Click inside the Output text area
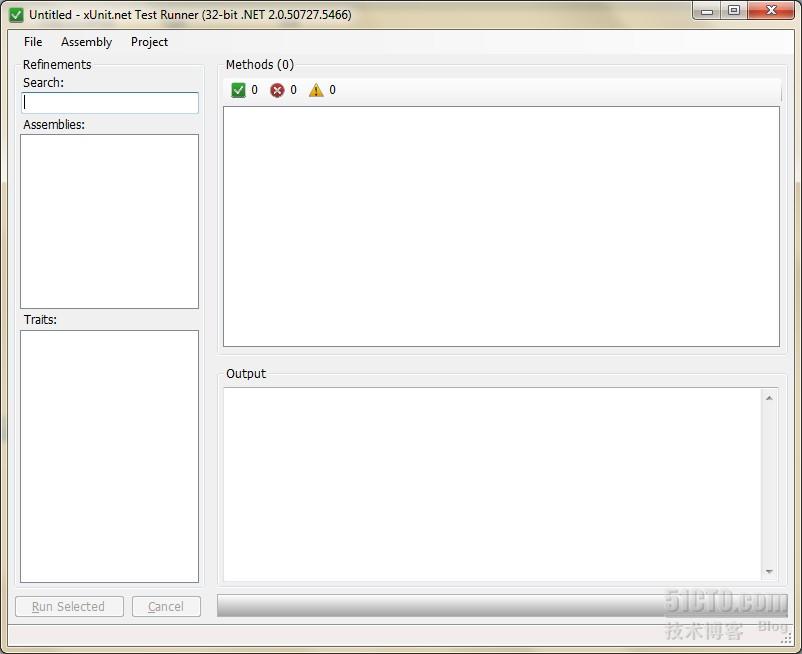Image resolution: width=802 pixels, height=654 pixels. 492,484
